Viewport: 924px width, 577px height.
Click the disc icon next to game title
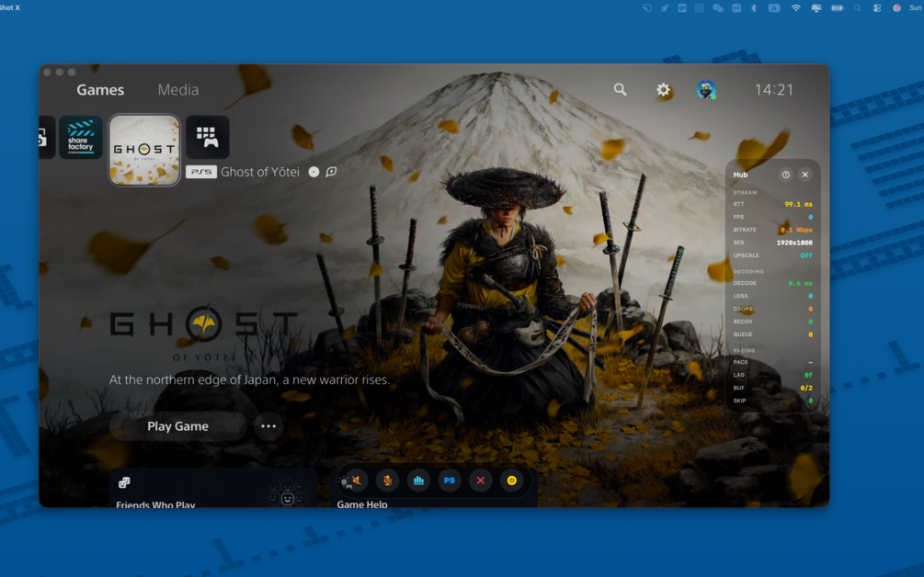[314, 172]
